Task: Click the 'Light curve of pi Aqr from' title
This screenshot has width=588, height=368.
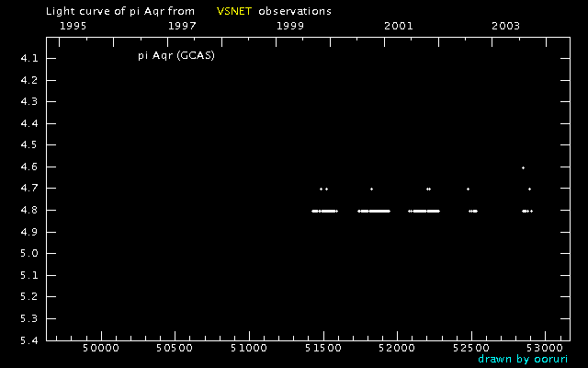Action: click(x=120, y=11)
